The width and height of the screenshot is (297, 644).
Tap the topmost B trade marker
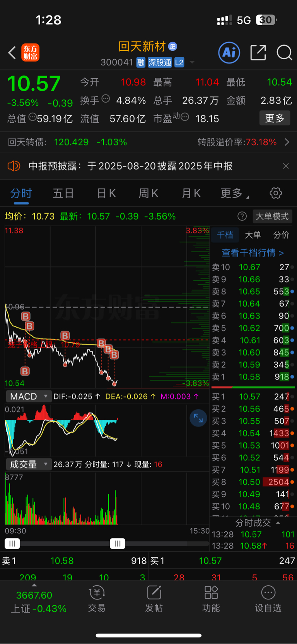26,316
